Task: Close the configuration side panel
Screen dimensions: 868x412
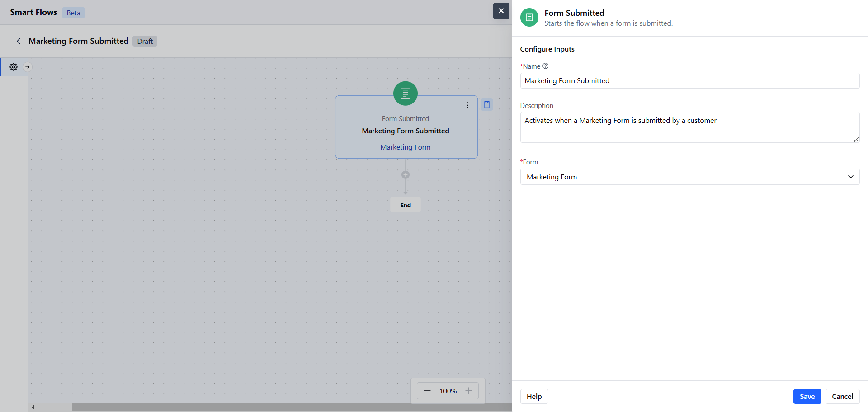Action: [501, 11]
